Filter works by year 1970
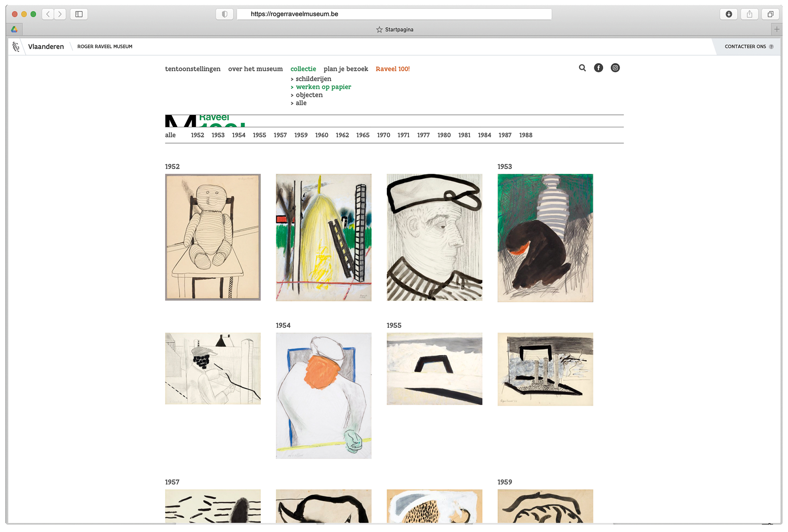 [x=383, y=135]
